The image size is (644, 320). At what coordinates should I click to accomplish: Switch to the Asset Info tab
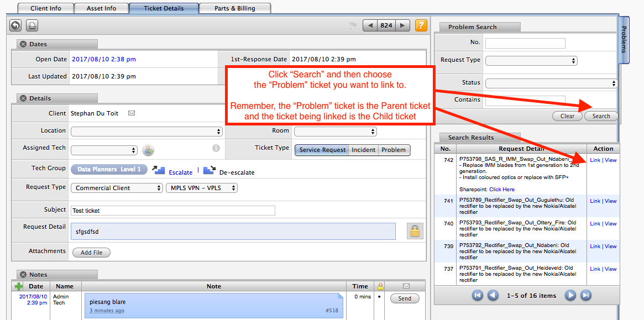tap(102, 8)
